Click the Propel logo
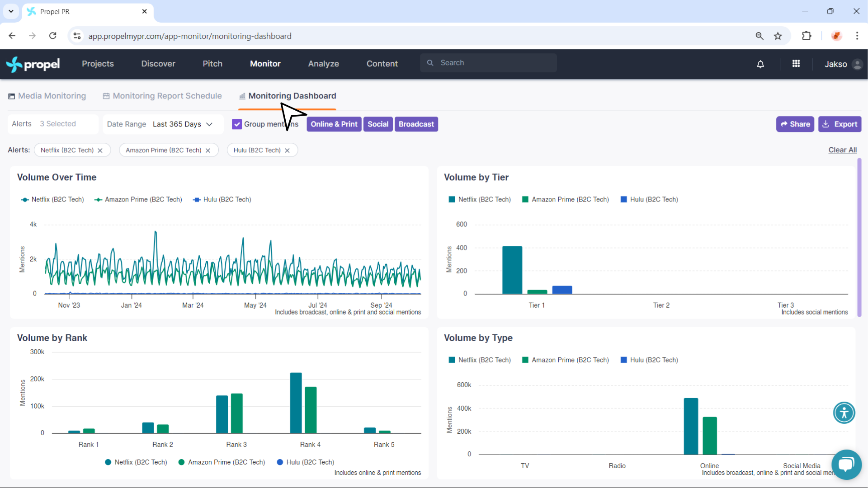Screen dimensions: 868x488 33,64
